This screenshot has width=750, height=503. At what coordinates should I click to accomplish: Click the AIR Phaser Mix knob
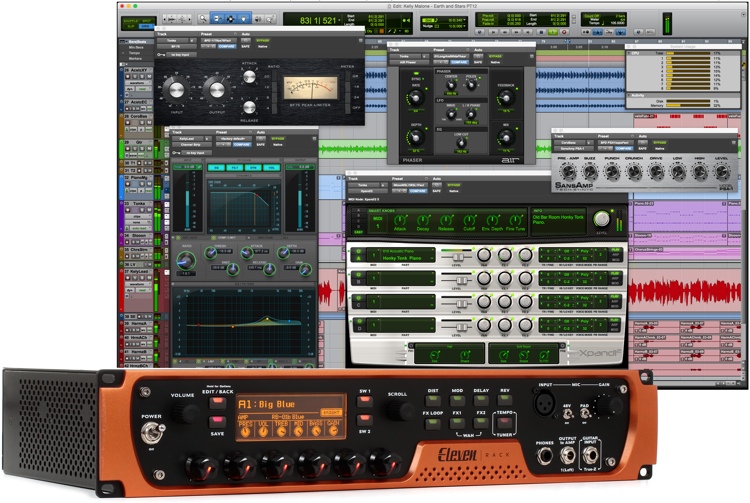(x=506, y=138)
